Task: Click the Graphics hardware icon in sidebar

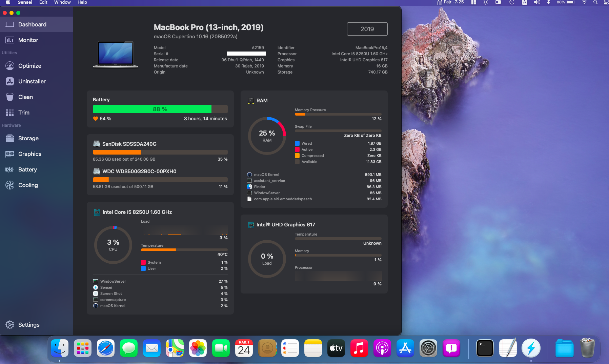Action: click(10, 154)
